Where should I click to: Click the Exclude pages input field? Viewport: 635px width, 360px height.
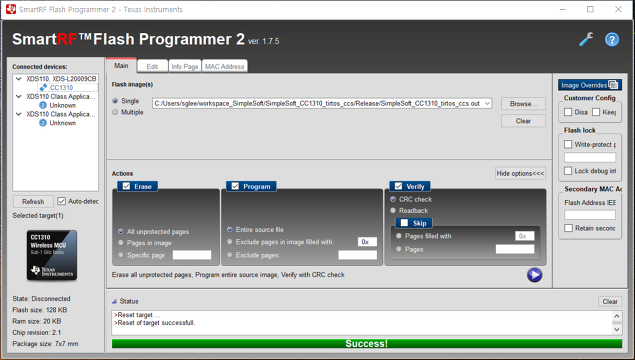click(x=358, y=255)
